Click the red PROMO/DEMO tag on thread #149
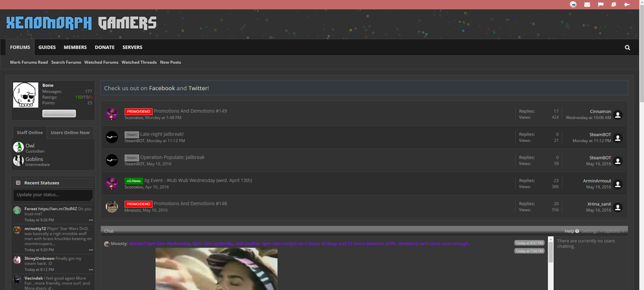Image resolution: width=644 pixels, height=290 pixels. [x=138, y=112]
